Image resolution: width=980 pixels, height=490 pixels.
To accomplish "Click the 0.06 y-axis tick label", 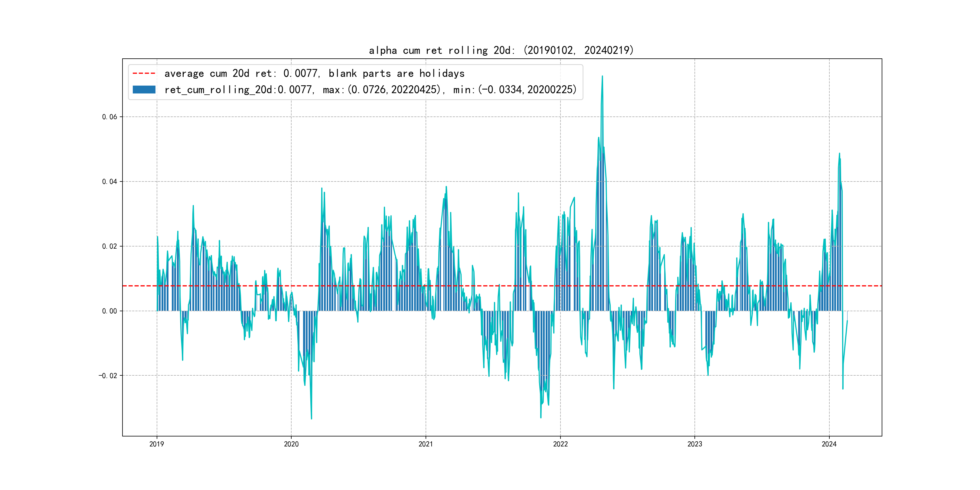I will click(x=109, y=117).
